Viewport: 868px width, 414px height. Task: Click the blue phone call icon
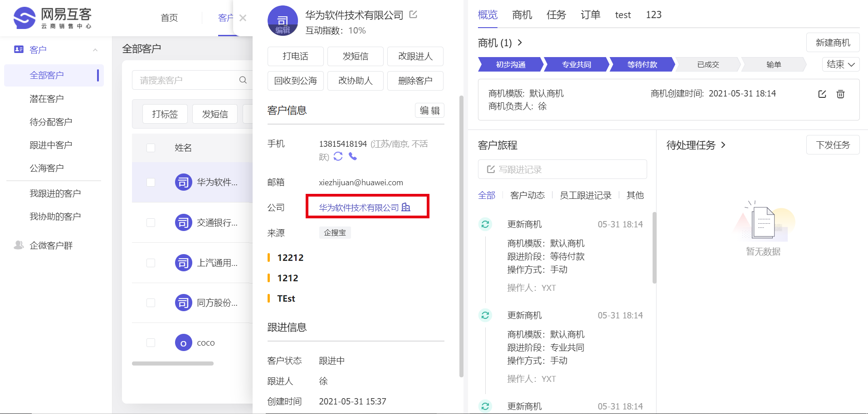(x=353, y=156)
